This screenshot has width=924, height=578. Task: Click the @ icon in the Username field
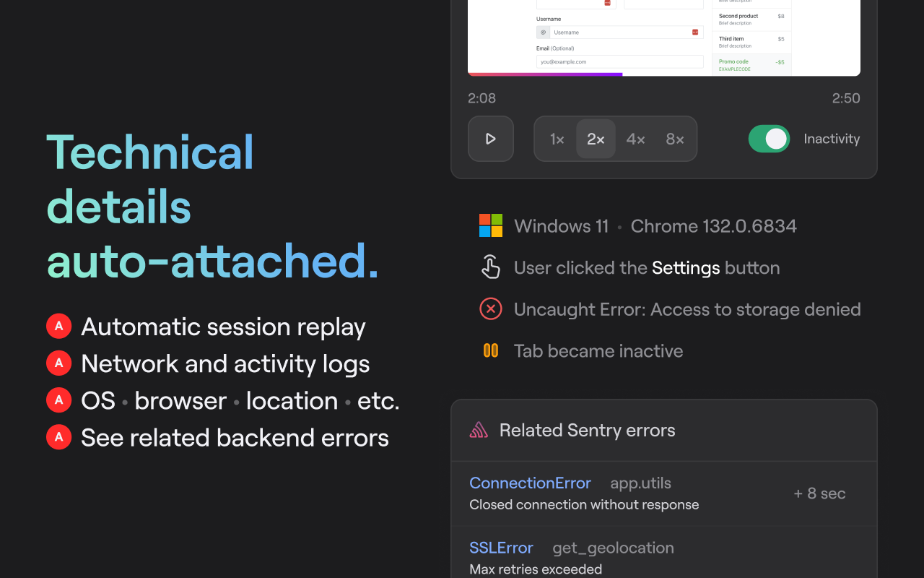544,32
